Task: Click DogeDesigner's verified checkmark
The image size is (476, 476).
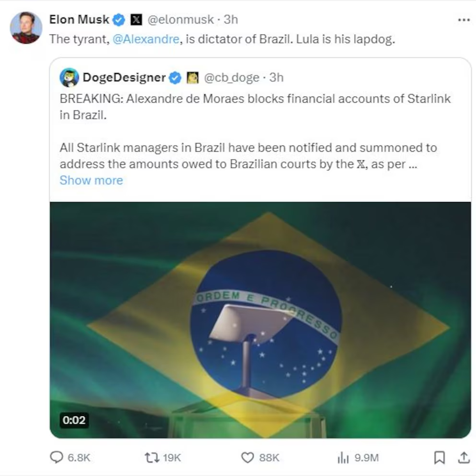Action: tap(174, 78)
